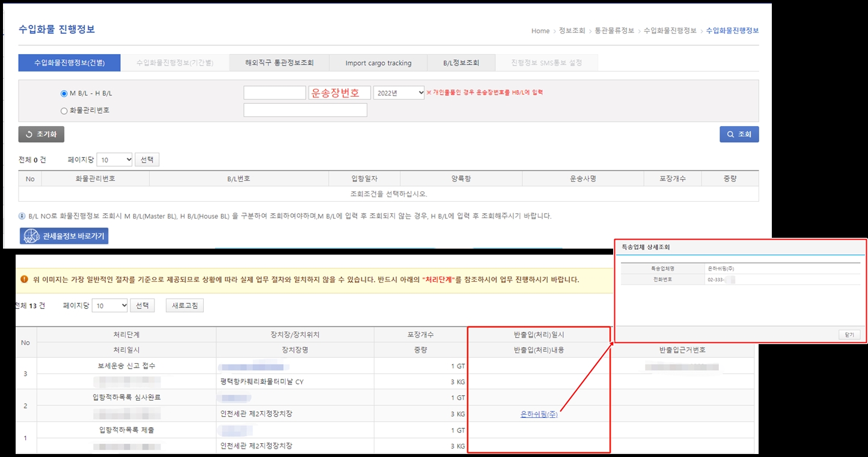Click the 운송장번호 H B/L input field
The image size is (868, 457).
340,92
